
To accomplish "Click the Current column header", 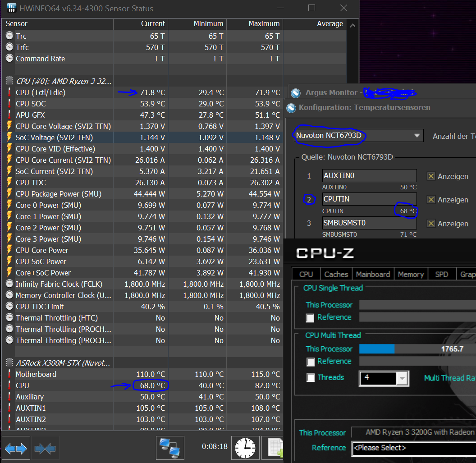I will click(141, 24).
